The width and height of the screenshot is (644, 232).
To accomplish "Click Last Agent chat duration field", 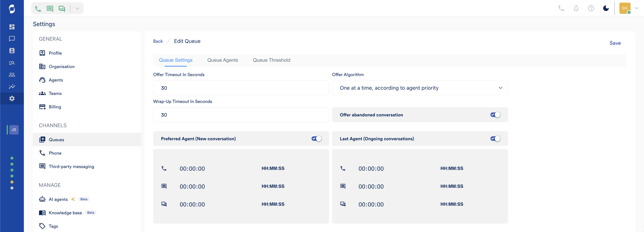I will (371, 204).
